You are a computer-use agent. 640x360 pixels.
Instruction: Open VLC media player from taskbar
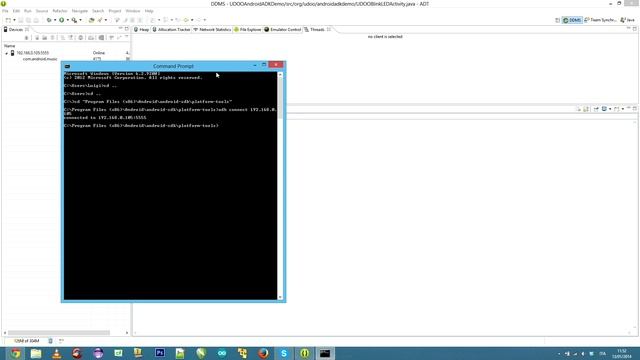tap(56, 353)
